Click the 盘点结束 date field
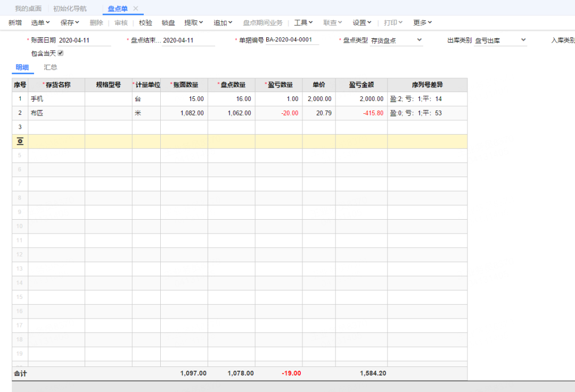Screen dimensions: 575x392 click(x=188, y=40)
